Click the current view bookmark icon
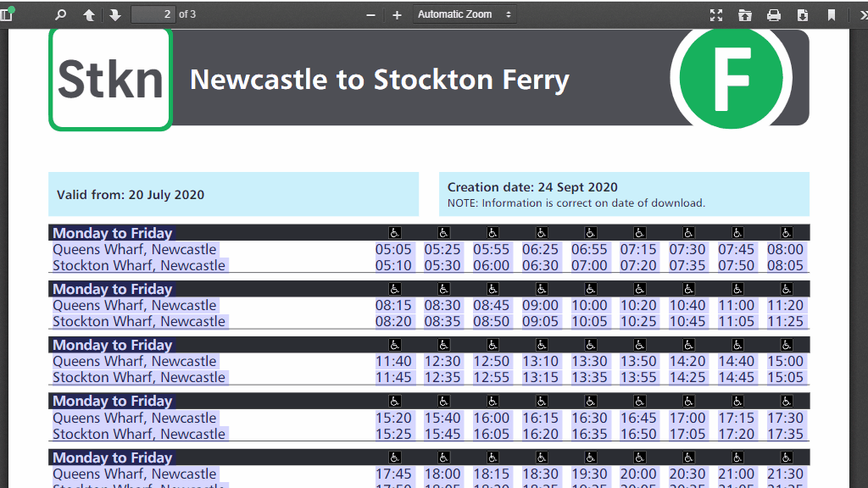 [x=832, y=14]
